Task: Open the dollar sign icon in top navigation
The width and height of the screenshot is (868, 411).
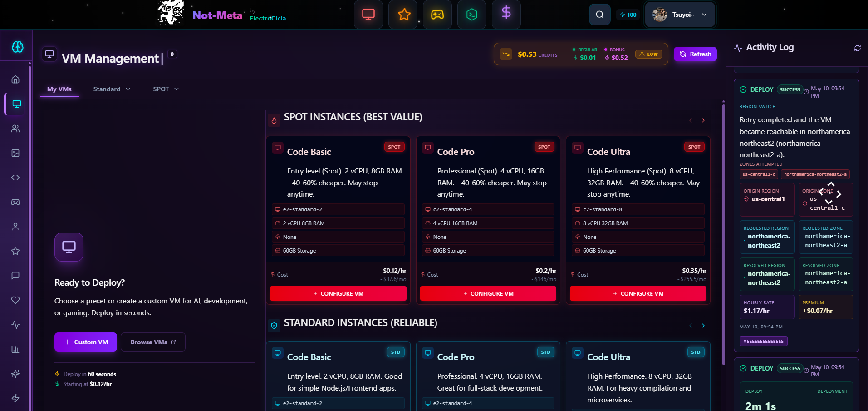Action: (506, 14)
